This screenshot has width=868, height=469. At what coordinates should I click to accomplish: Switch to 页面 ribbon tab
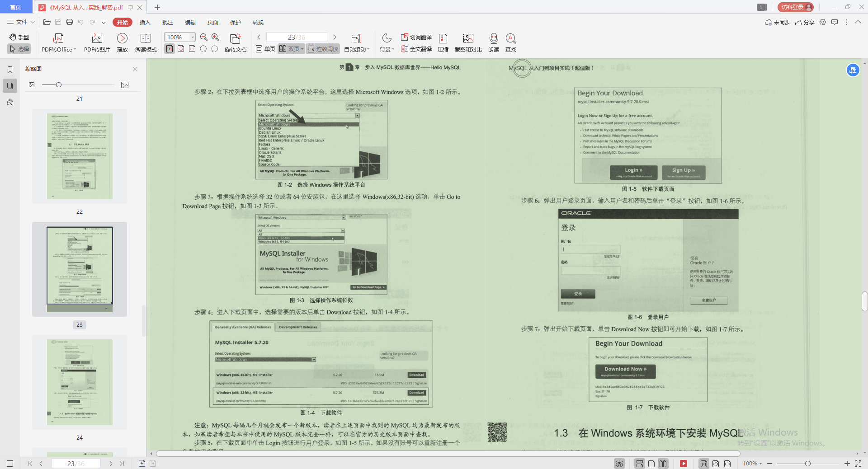click(212, 22)
